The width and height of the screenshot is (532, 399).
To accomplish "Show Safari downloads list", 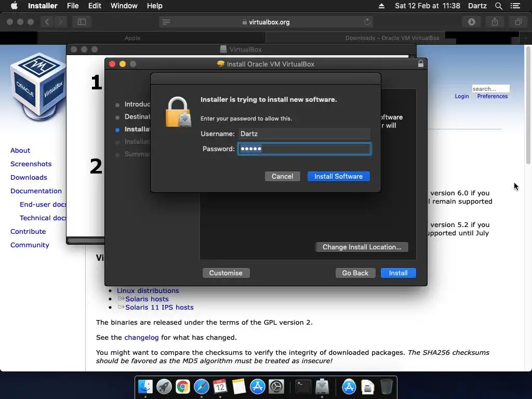I will pyautogui.click(x=472, y=22).
